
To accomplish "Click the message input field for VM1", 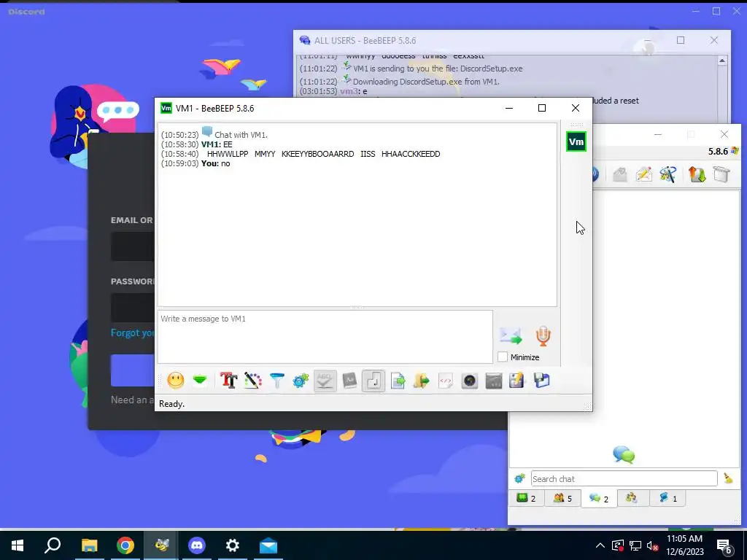I will (325, 337).
